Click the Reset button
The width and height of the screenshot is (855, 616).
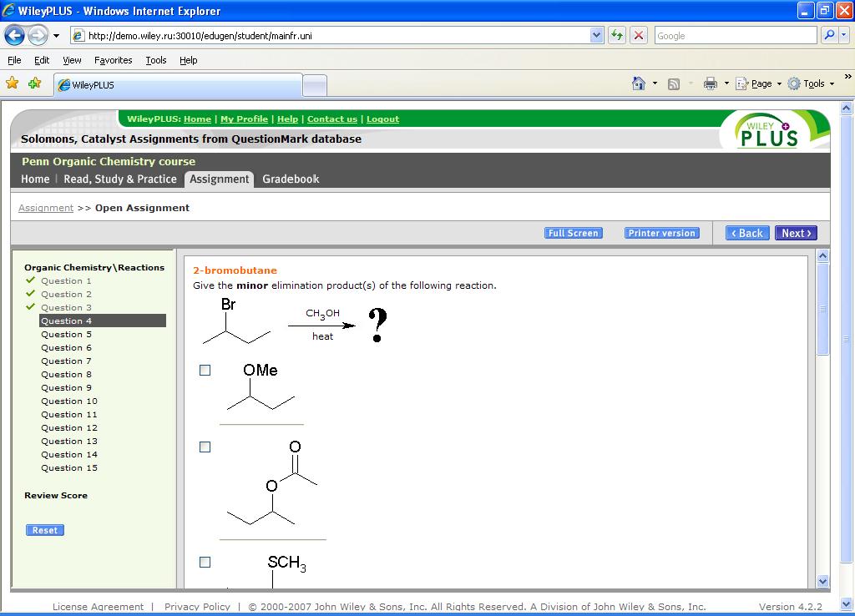pyautogui.click(x=45, y=530)
